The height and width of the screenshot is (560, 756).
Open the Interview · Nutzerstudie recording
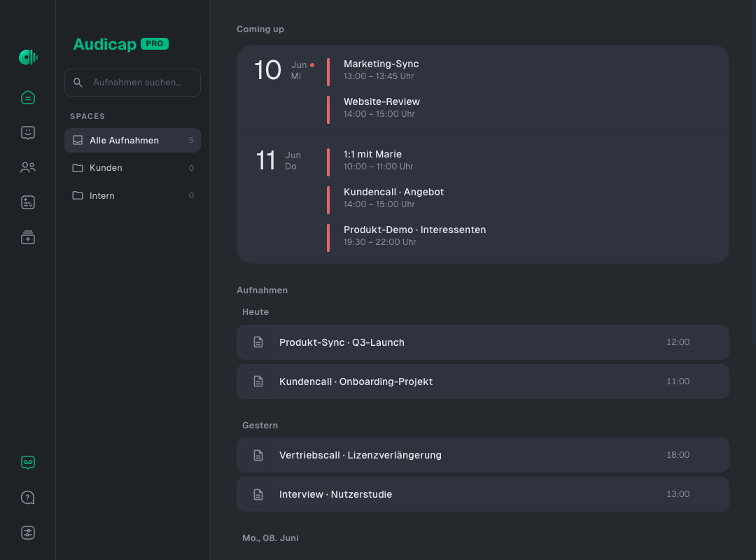[x=482, y=494]
